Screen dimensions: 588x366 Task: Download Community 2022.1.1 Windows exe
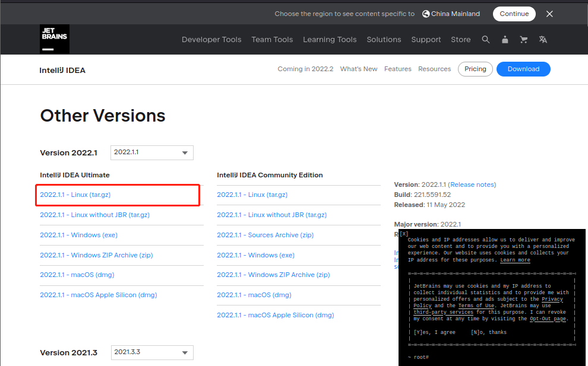(256, 255)
